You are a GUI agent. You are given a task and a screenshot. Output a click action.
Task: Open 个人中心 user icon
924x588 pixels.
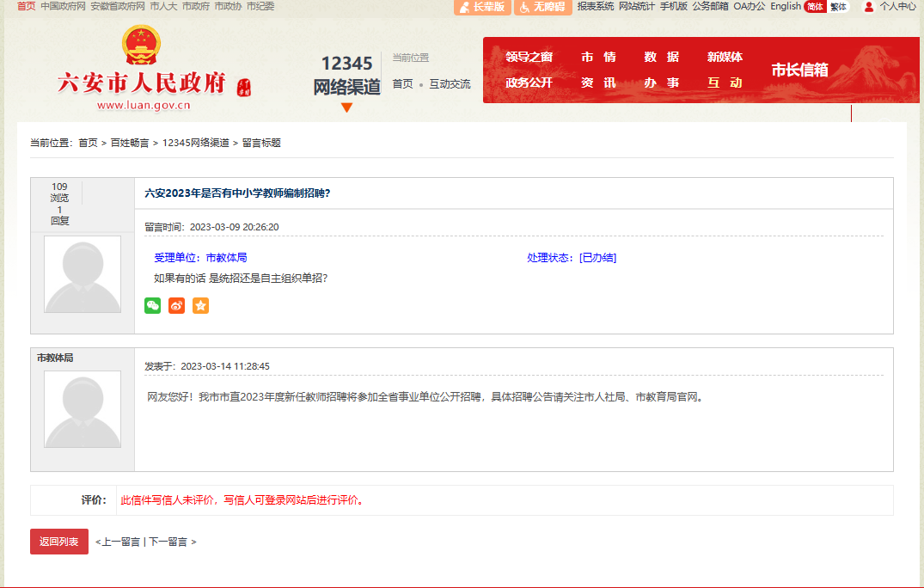coord(869,7)
